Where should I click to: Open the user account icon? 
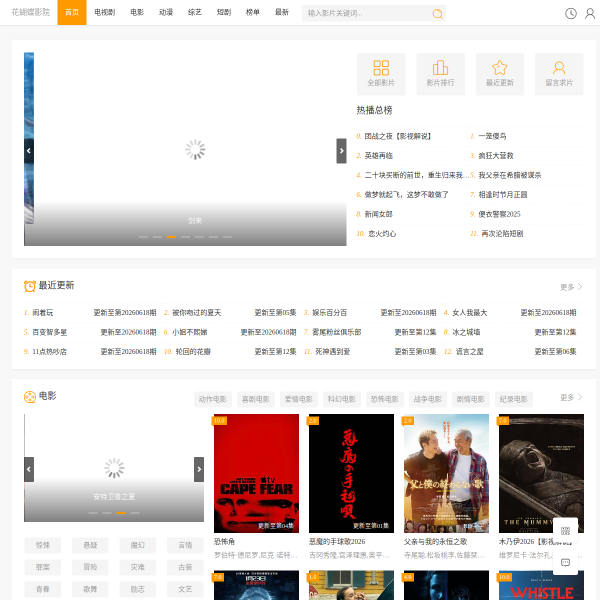click(x=590, y=13)
